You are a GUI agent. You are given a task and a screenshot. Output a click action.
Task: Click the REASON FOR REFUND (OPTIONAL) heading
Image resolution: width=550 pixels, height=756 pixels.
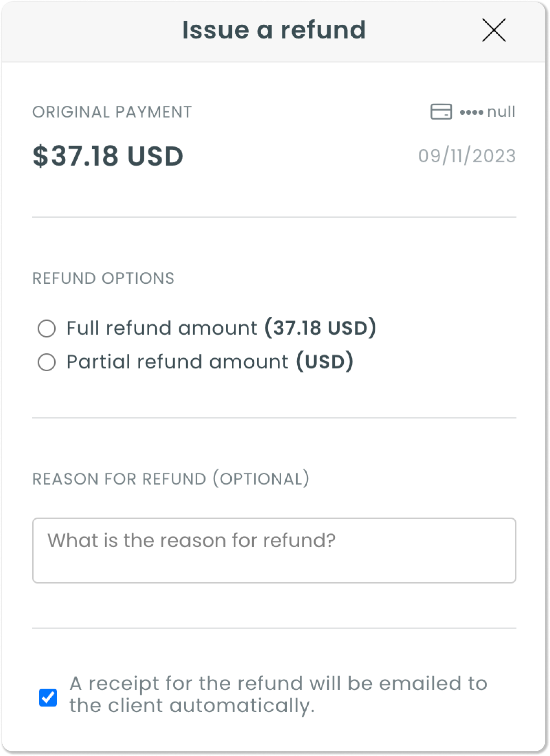(171, 478)
